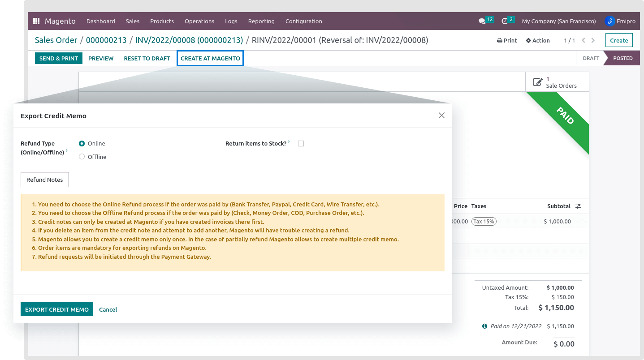Click the Sale Orders smart button icon

click(x=537, y=82)
